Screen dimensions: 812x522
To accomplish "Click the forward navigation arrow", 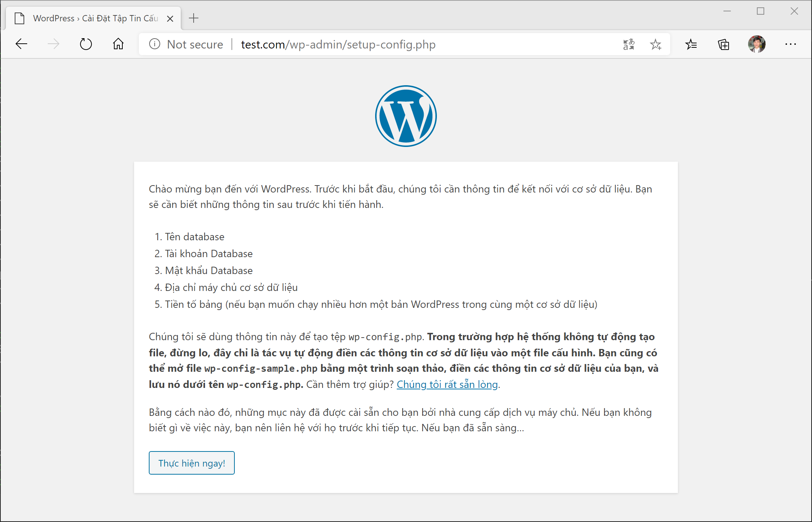I will tap(54, 44).
